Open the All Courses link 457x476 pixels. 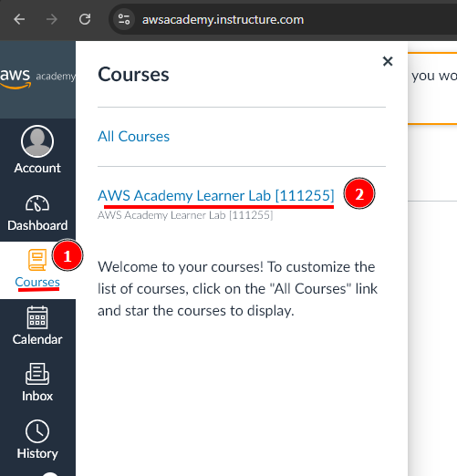point(133,136)
